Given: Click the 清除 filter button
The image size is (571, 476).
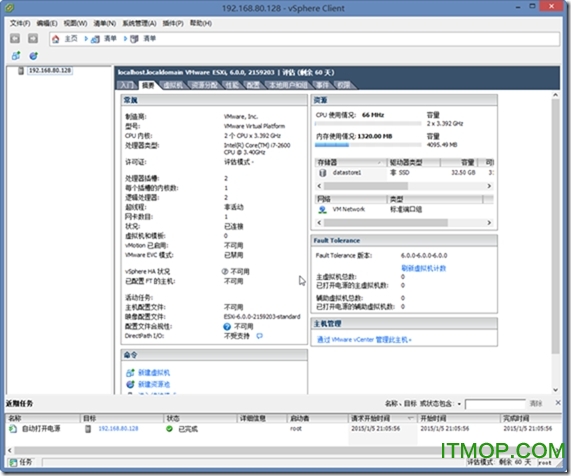Looking at the screenshot, I should click(x=536, y=403).
